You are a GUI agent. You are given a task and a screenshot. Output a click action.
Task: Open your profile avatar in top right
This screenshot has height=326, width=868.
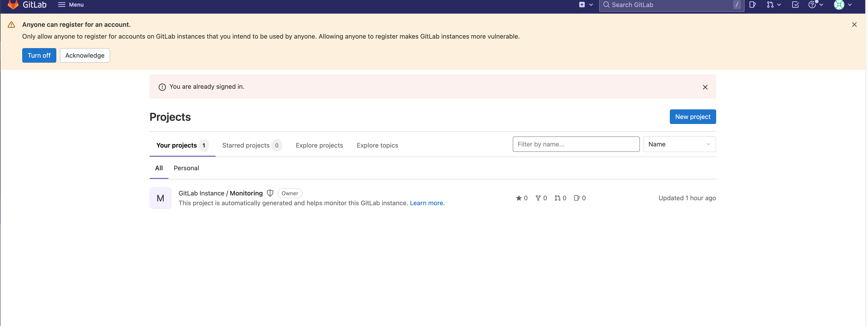[839, 5]
